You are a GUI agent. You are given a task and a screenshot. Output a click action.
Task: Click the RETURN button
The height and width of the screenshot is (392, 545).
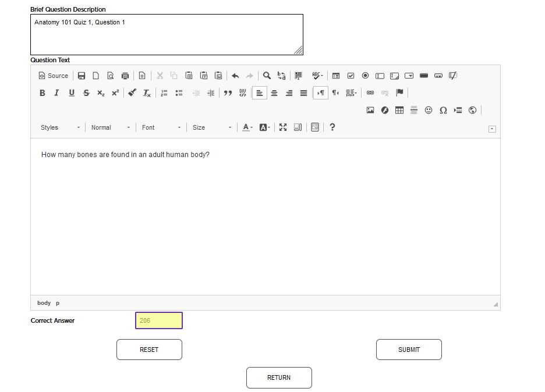(x=279, y=377)
